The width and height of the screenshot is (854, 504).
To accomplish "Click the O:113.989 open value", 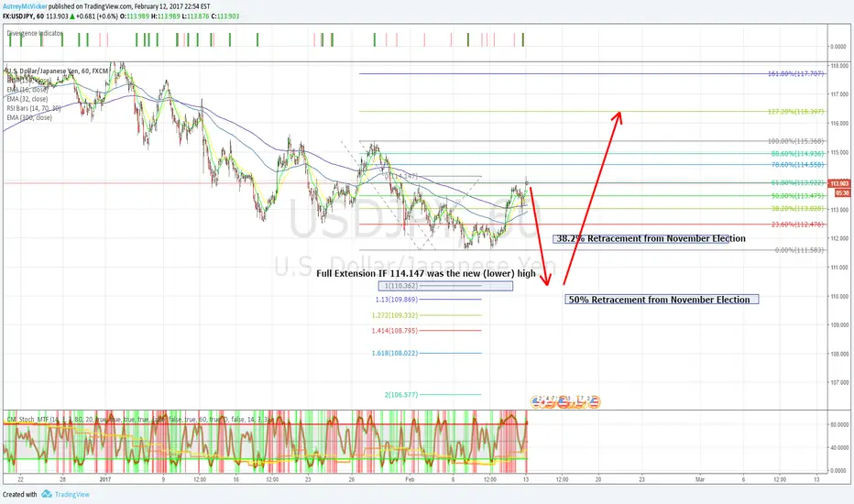I will point(135,16).
